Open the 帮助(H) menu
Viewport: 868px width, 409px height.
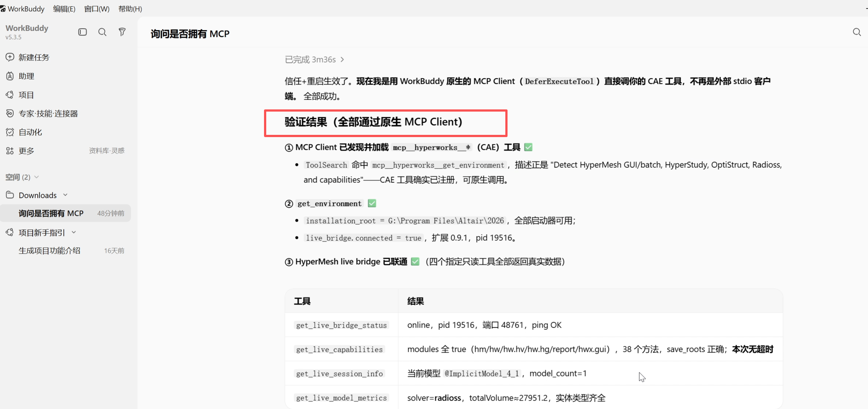[x=130, y=9]
